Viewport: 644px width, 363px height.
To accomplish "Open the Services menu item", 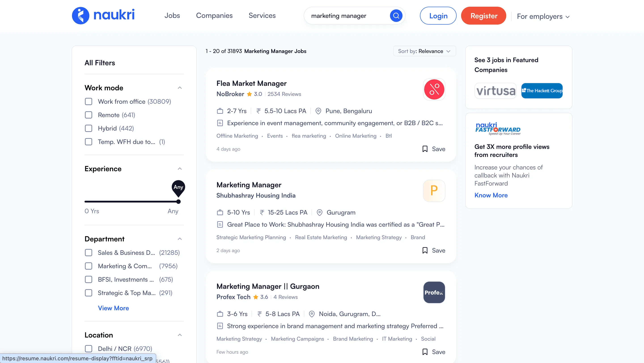I will [x=262, y=15].
